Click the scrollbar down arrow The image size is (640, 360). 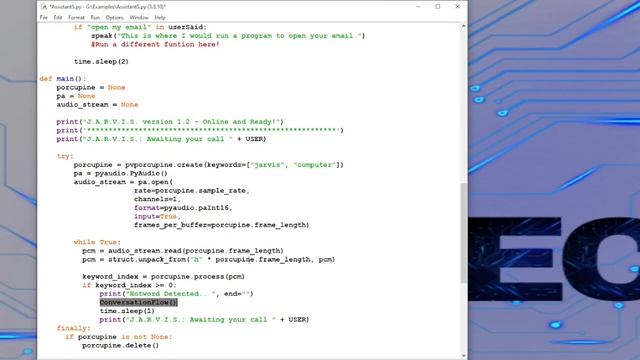coord(464,356)
